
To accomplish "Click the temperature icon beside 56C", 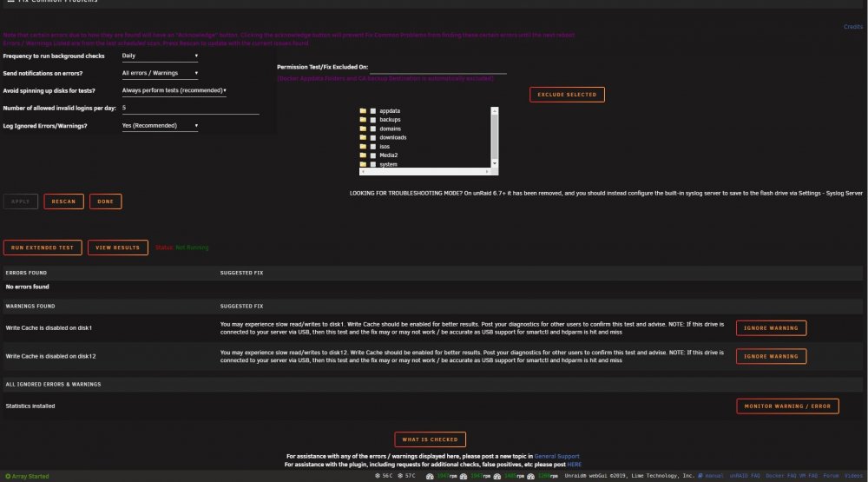I will point(378,475).
